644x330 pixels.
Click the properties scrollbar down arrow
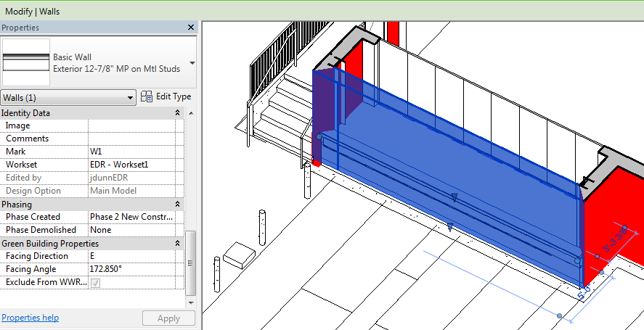(190, 303)
